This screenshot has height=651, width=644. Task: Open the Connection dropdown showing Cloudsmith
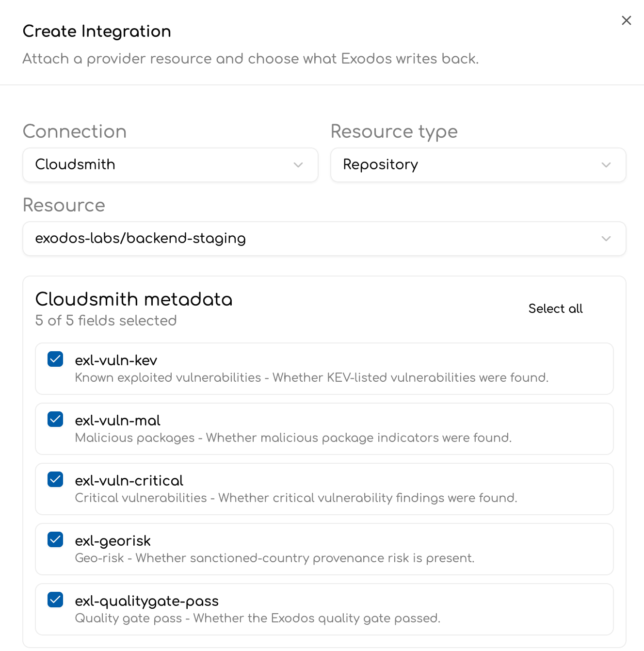point(170,165)
